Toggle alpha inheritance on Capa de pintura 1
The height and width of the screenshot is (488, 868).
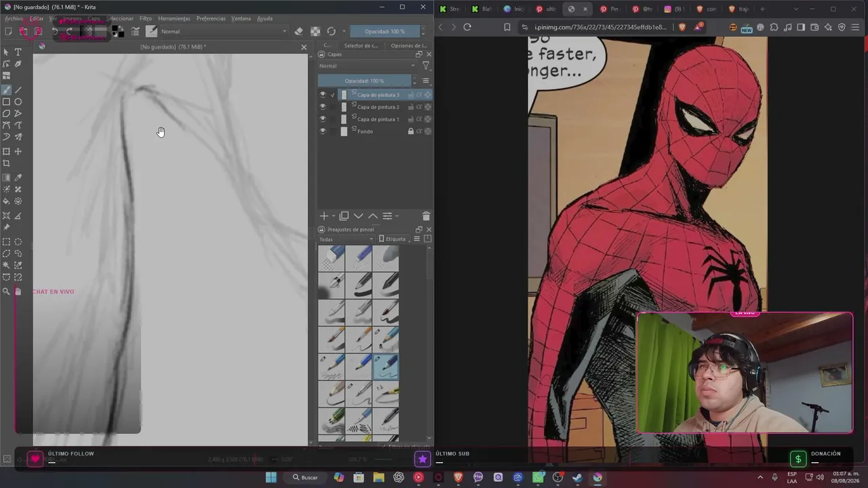(x=419, y=119)
